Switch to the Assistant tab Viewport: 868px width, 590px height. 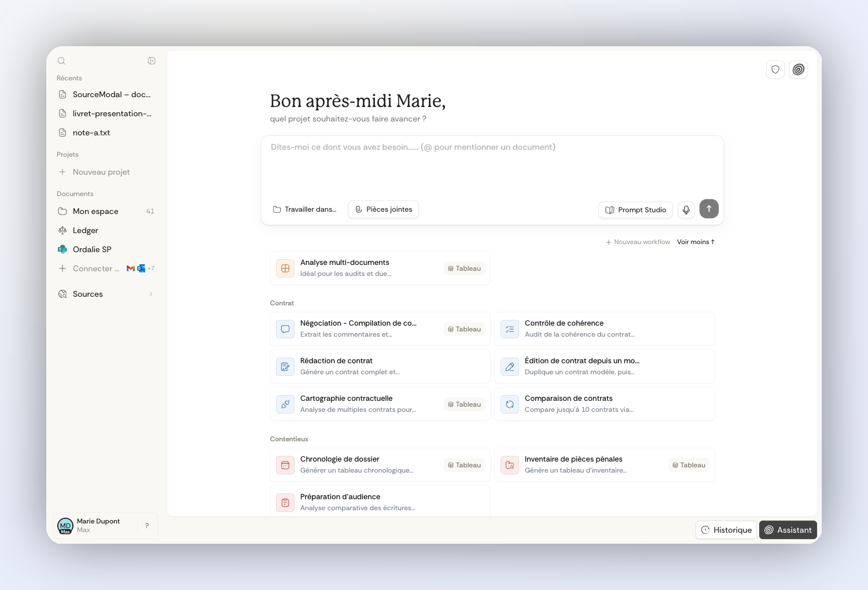[x=788, y=530]
